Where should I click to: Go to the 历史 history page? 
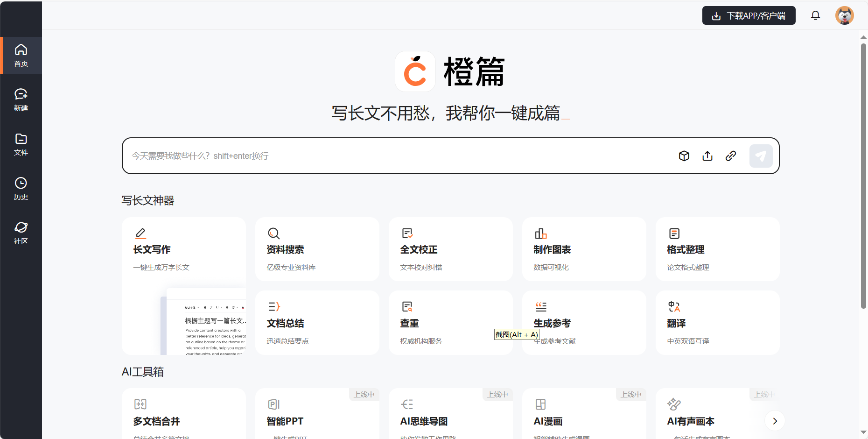(x=21, y=188)
